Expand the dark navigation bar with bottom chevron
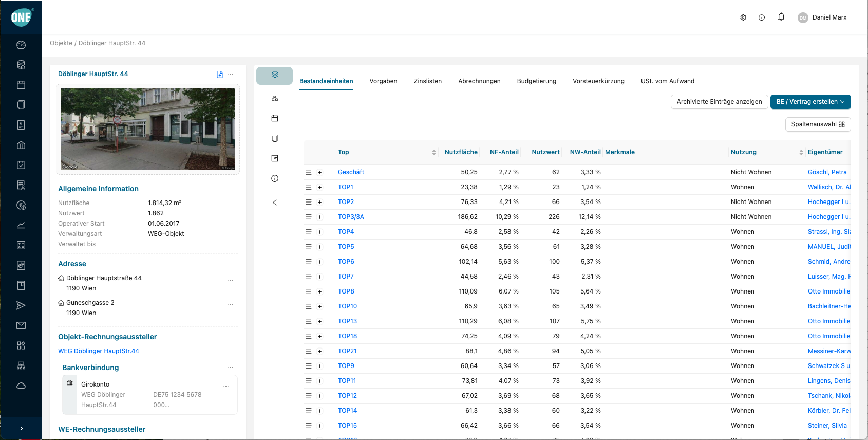The image size is (868, 440). click(x=21, y=428)
